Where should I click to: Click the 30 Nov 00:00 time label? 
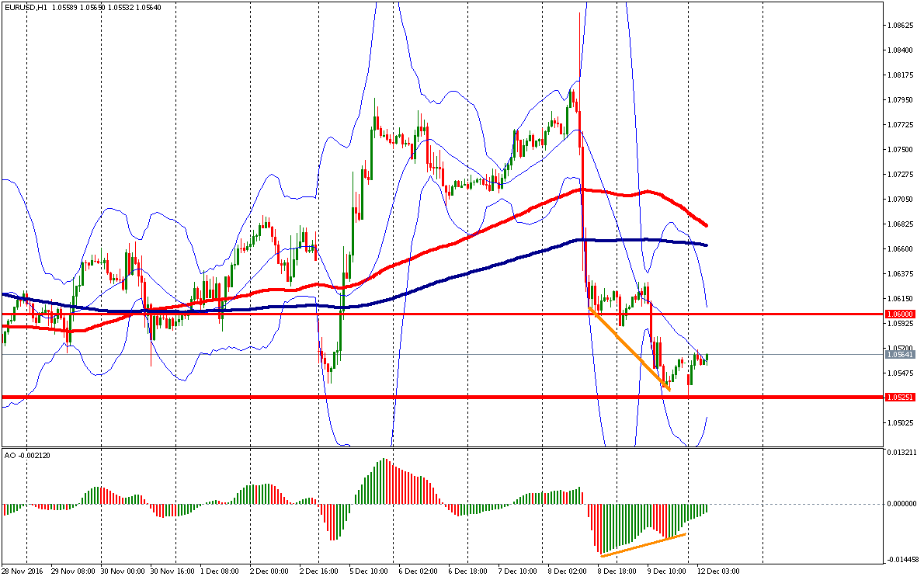pos(123,571)
